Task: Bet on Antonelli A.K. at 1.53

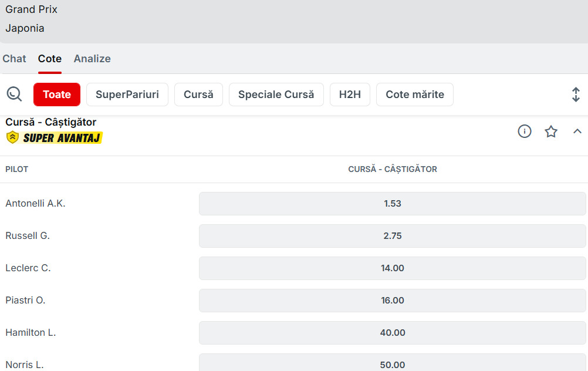Action: tap(392, 204)
